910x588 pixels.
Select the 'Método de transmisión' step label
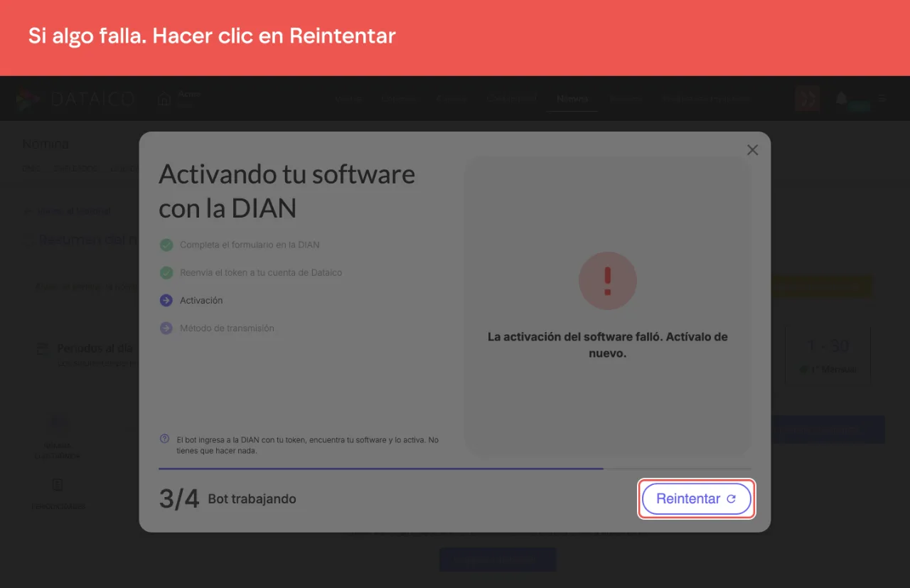pos(227,328)
